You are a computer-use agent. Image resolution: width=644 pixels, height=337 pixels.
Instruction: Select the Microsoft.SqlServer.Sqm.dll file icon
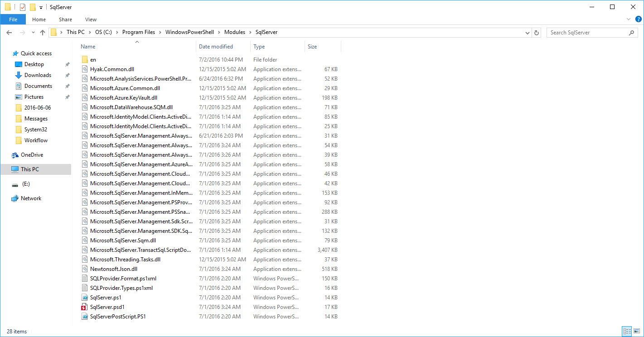85,241
